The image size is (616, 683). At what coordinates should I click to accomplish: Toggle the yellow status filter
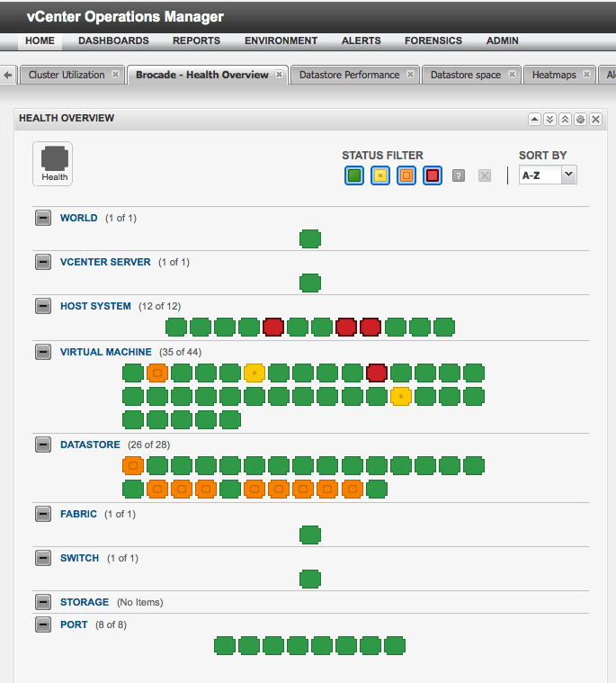coord(380,175)
